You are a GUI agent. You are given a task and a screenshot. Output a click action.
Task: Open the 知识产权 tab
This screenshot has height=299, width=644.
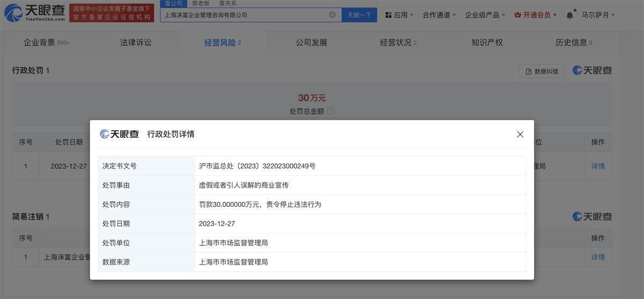[x=487, y=42]
